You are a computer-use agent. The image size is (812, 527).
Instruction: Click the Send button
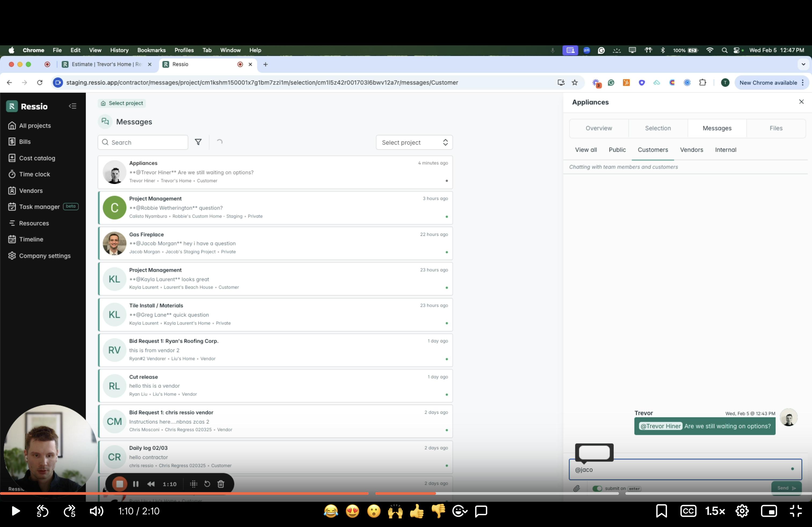[x=786, y=488]
